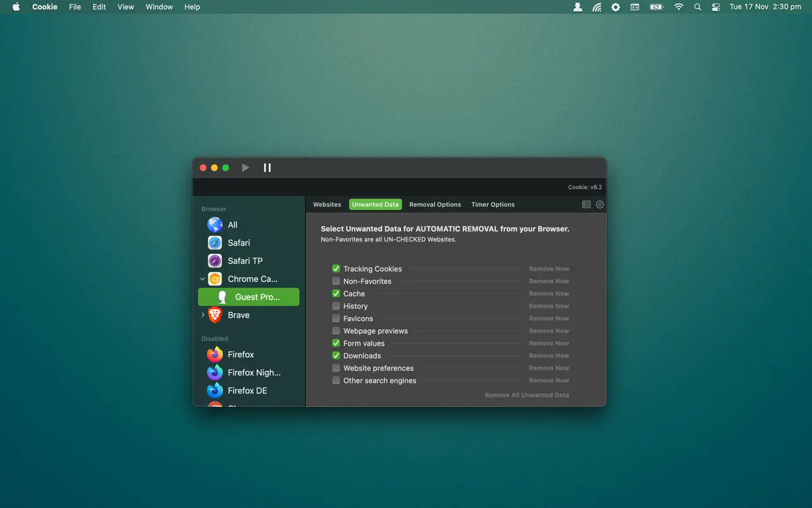This screenshot has height=508, width=812.
Task: Enable the History checkbox
Action: [x=336, y=306]
